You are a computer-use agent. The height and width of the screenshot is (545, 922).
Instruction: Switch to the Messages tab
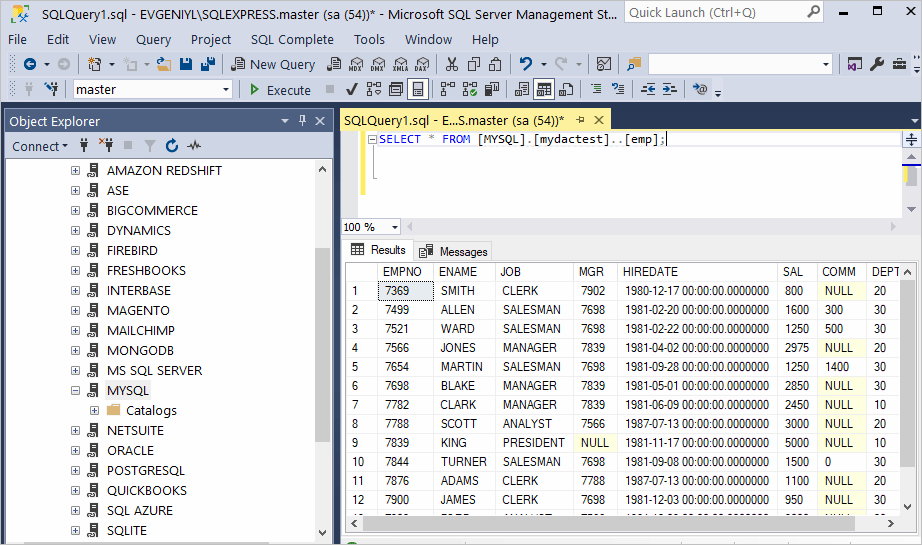(x=453, y=251)
